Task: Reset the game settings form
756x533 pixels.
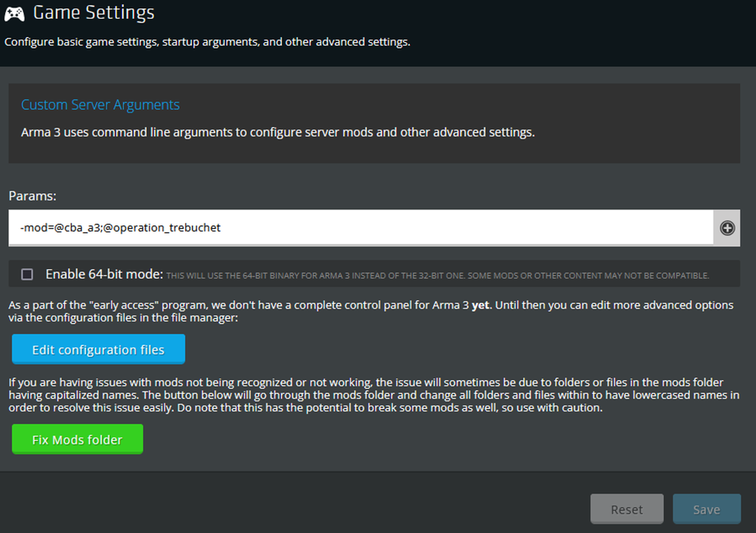Action: point(627,510)
